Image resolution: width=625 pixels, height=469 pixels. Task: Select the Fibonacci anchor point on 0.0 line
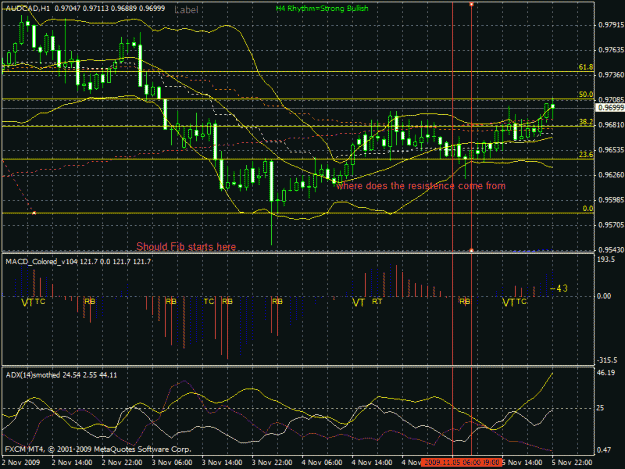click(34, 213)
